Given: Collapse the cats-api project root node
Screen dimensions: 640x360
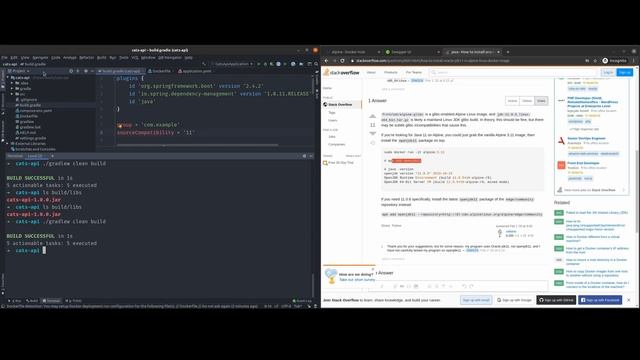Looking at the screenshot, I should click(8, 78).
